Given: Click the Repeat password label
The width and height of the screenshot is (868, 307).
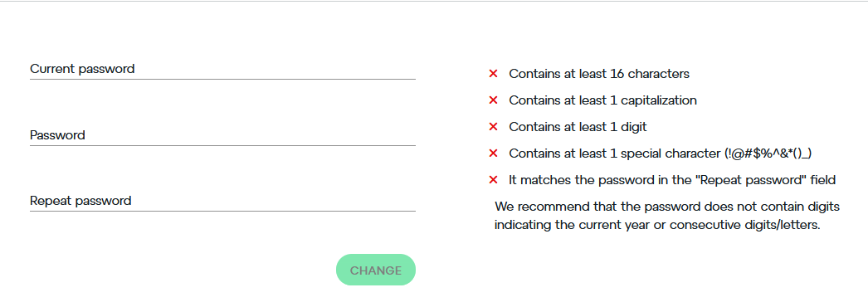Looking at the screenshot, I should [80, 201].
